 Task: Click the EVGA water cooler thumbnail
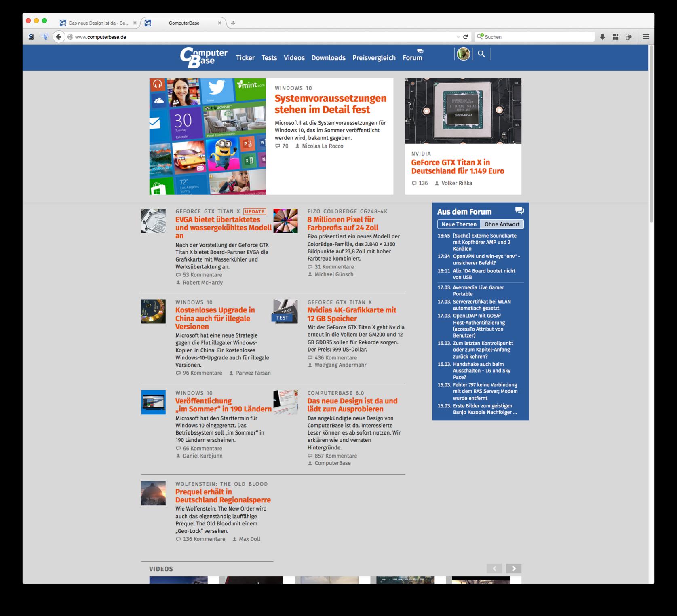(153, 221)
